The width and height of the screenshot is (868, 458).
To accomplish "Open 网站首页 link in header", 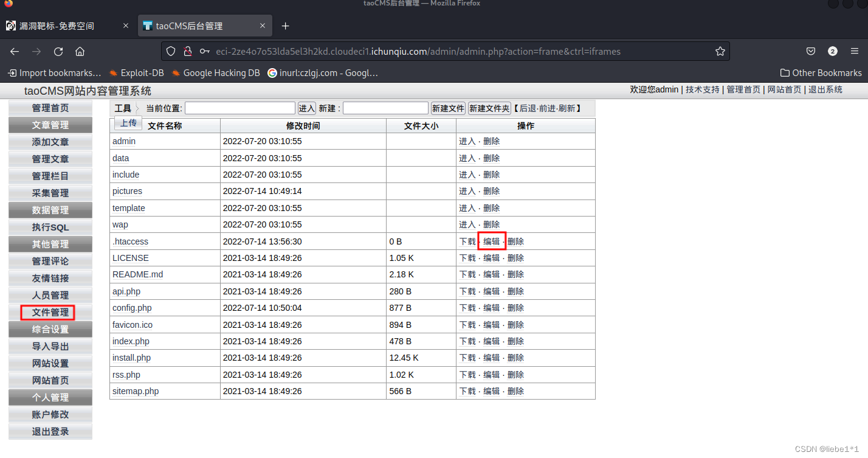I will tap(784, 89).
